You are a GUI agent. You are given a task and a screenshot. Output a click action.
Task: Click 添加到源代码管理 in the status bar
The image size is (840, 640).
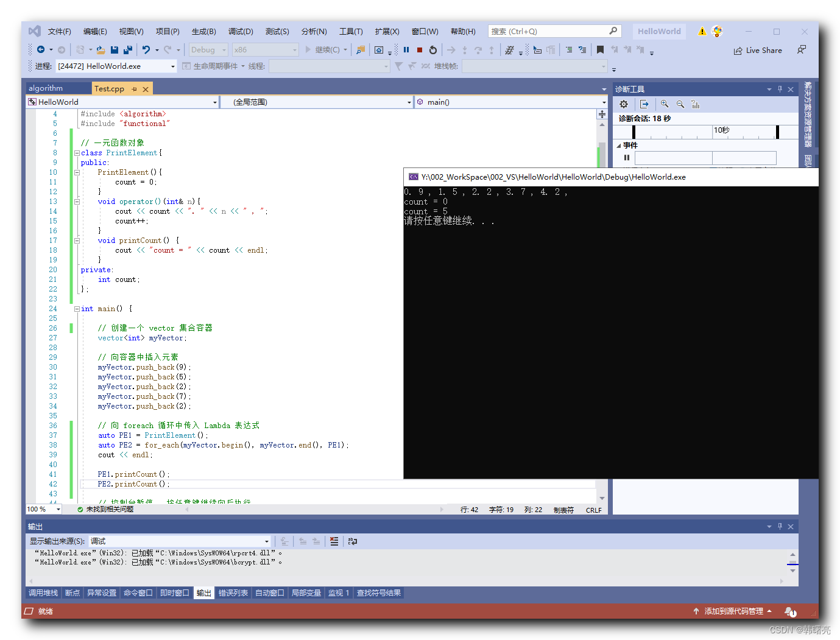pos(733,611)
